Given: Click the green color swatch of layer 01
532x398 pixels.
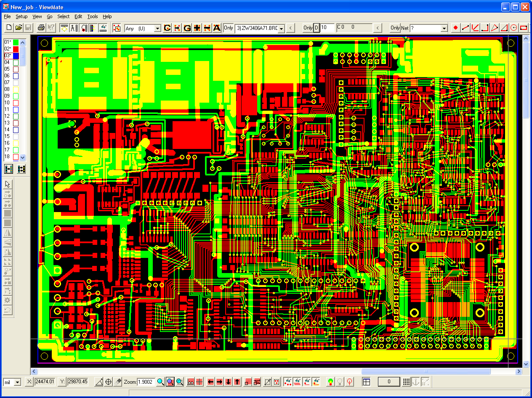Looking at the screenshot, I should pos(16,42).
